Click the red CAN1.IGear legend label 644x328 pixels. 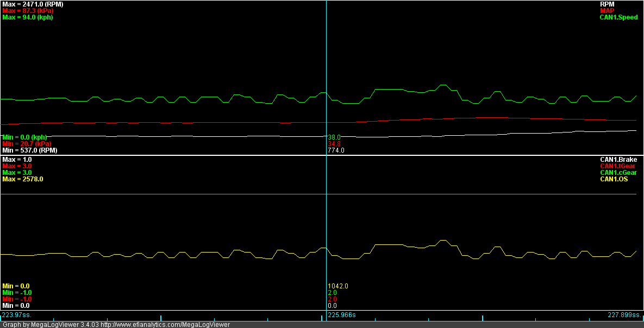click(x=618, y=166)
